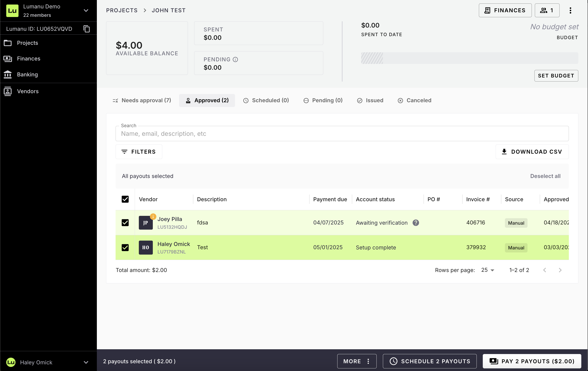The width and height of the screenshot is (588, 371).
Task: Click the Awaiting verification help icon
Action: click(x=416, y=223)
